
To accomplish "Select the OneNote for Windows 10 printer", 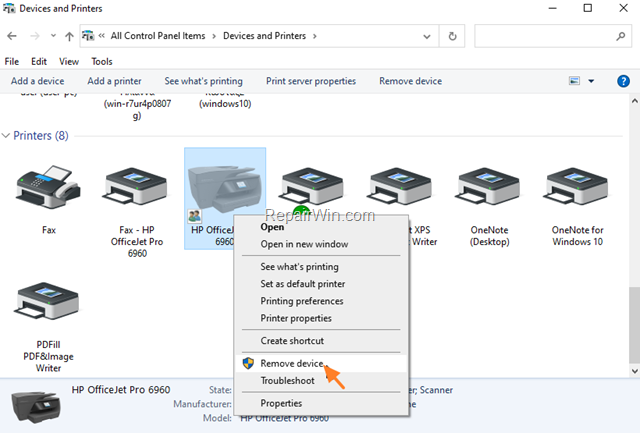I will point(577,188).
